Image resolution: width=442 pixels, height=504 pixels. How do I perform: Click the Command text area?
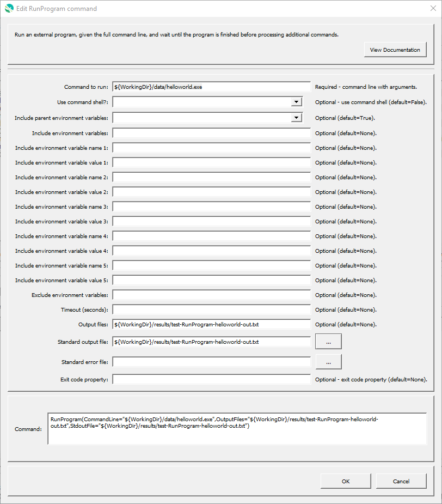click(237, 429)
